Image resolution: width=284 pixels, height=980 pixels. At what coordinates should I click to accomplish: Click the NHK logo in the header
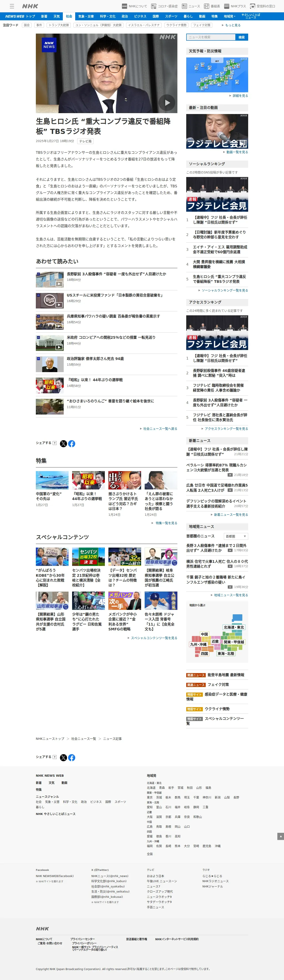tap(30, 6)
